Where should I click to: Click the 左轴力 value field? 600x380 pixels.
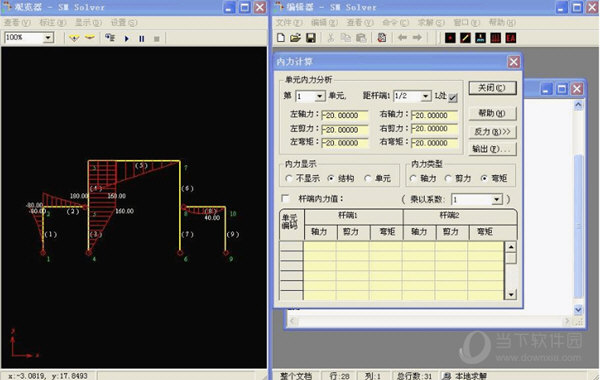pyautogui.click(x=345, y=115)
